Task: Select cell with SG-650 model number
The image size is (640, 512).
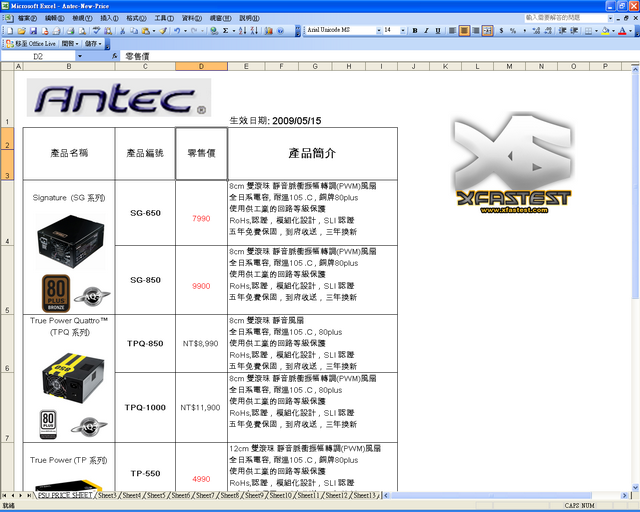Action: 145,213
